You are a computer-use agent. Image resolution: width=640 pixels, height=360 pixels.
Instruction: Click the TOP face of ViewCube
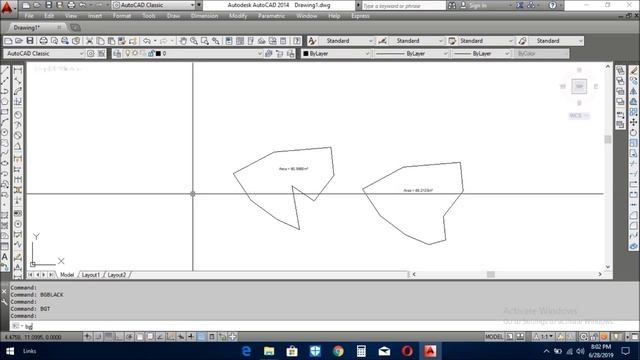pos(579,86)
